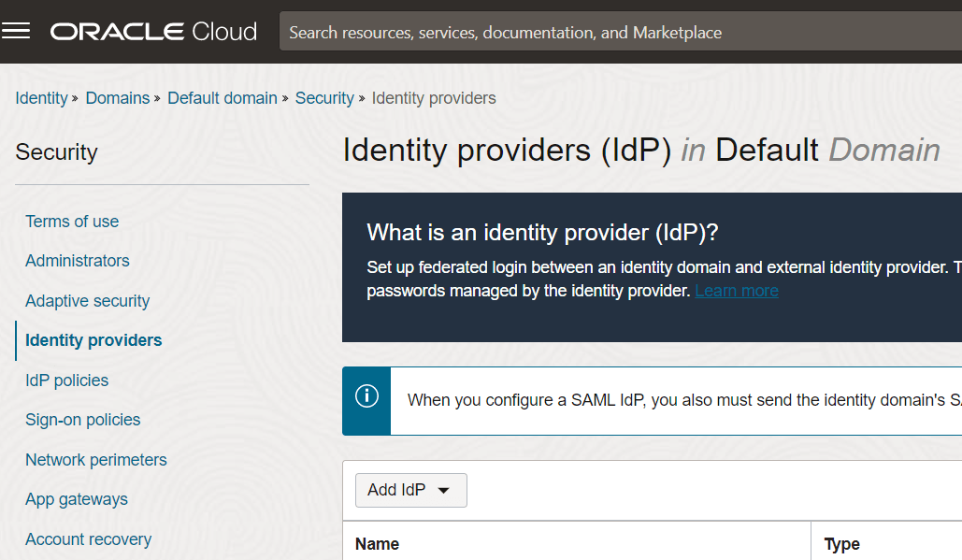Open IdP policies from the sidebar

(x=65, y=381)
